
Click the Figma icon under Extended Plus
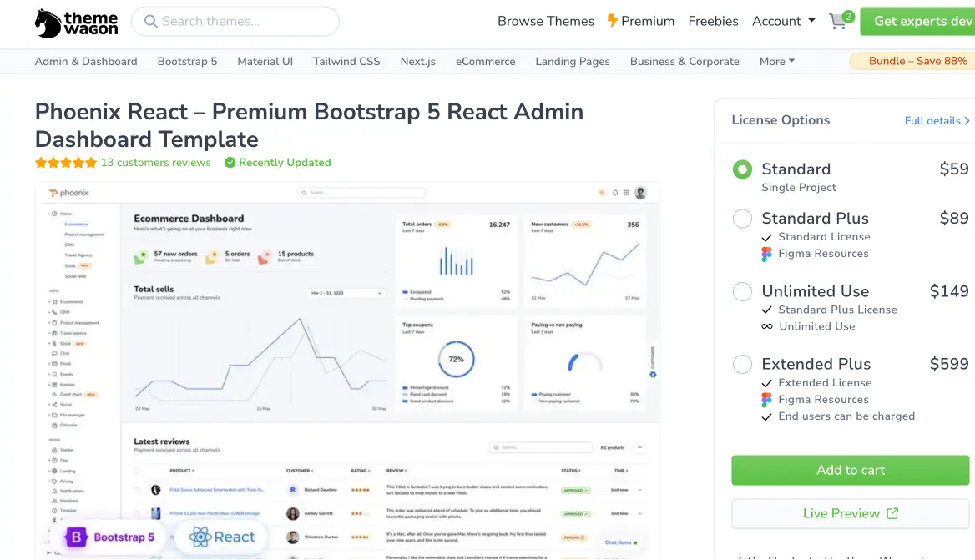pyautogui.click(x=766, y=401)
